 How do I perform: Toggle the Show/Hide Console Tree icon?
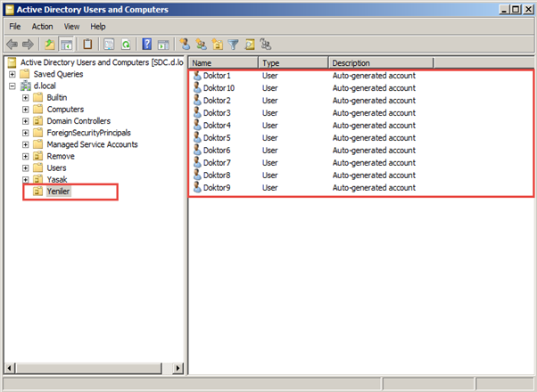(x=66, y=45)
